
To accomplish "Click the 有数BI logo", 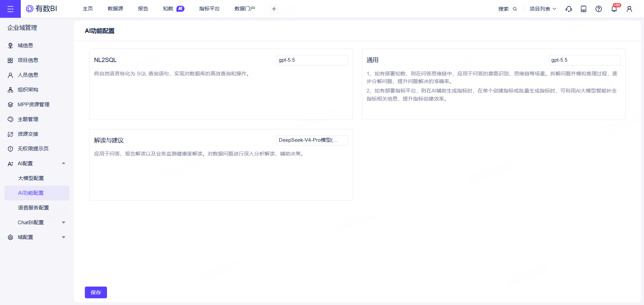I will [42, 9].
